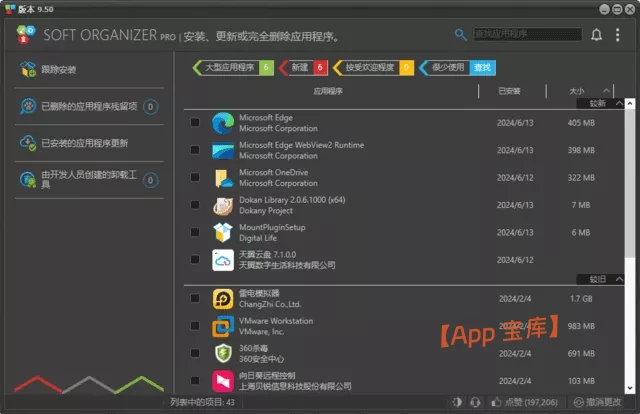Image resolution: width=640 pixels, height=414 pixels.
Task: Click the 已删除的应用程序残留项 icon
Action: tap(28, 107)
